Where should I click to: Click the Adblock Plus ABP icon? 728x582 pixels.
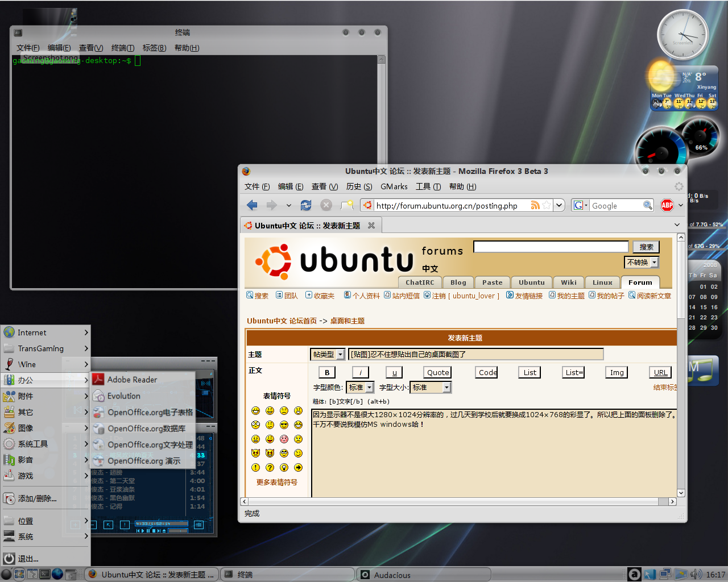(x=667, y=205)
